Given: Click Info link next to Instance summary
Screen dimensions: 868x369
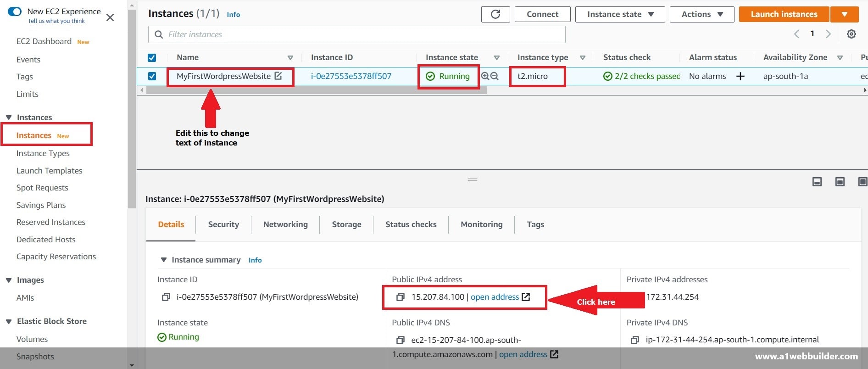Looking at the screenshot, I should pos(255,260).
